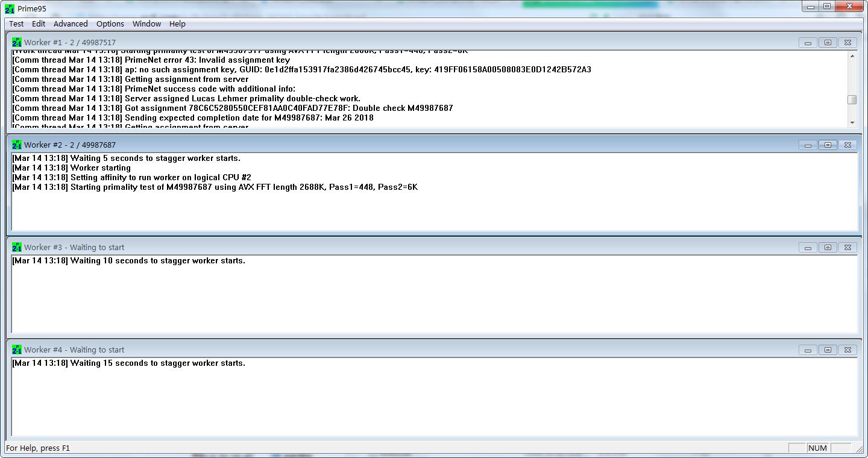
Task: Maximize the main Prime95 window
Action: coord(827,6)
